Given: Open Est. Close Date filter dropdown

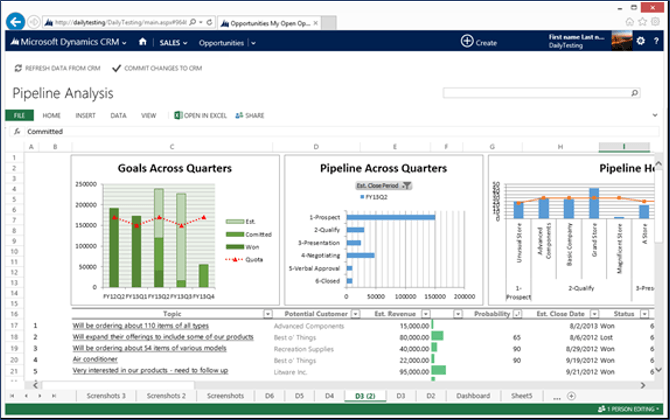Looking at the screenshot, I should pyautogui.click(x=594, y=314).
